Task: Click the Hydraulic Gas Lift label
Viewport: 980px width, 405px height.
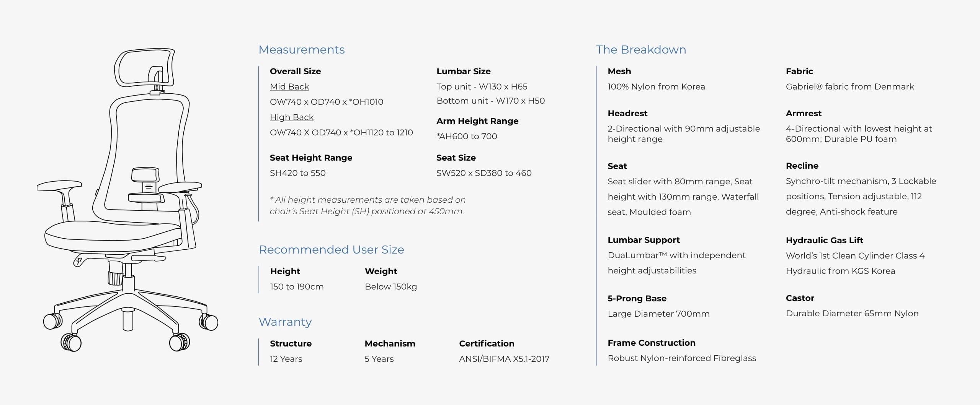Action: click(x=824, y=240)
